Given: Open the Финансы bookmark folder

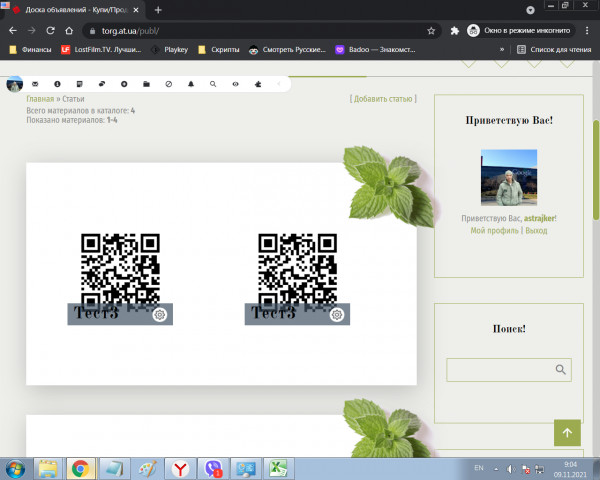Looking at the screenshot, I should (x=30, y=50).
